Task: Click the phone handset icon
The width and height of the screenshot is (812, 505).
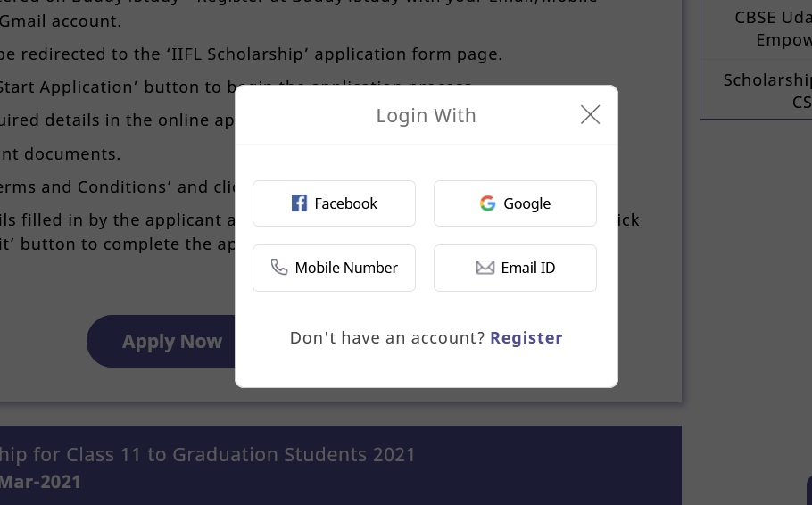Action: tap(279, 268)
